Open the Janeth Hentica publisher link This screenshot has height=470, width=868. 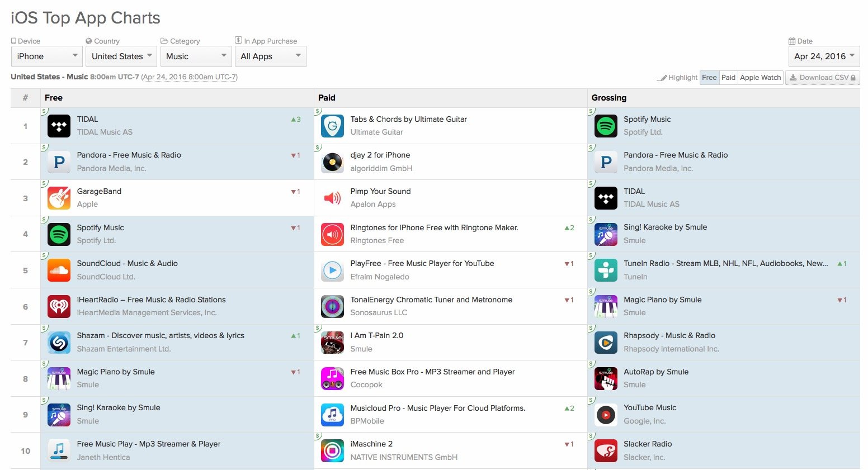click(x=103, y=457)
